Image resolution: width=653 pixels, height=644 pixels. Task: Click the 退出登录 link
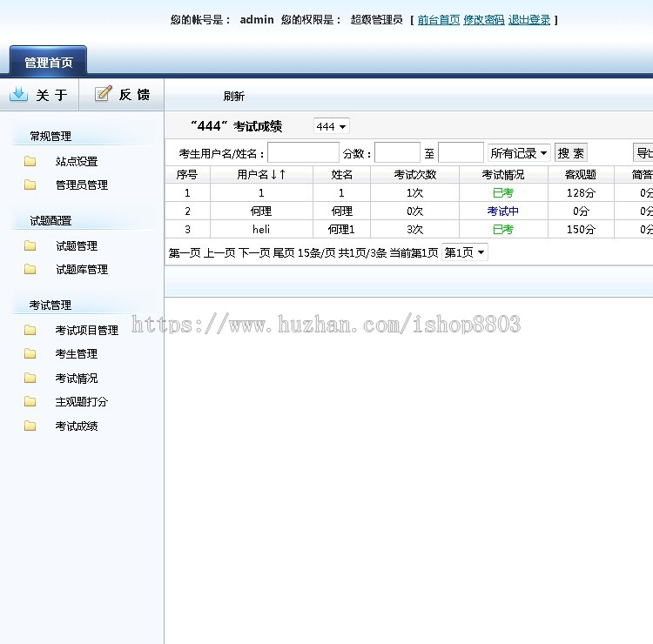click(x=529, y=20)
